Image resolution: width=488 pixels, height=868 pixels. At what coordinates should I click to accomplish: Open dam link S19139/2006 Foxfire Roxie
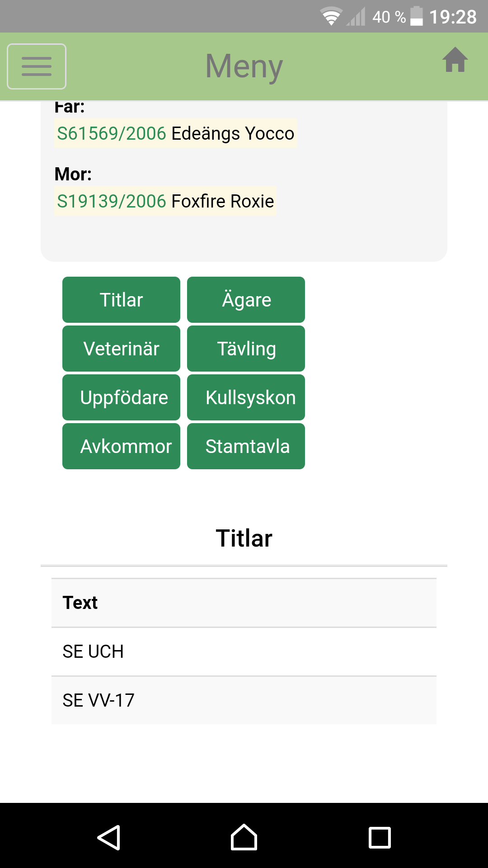(x=165, y=201)
